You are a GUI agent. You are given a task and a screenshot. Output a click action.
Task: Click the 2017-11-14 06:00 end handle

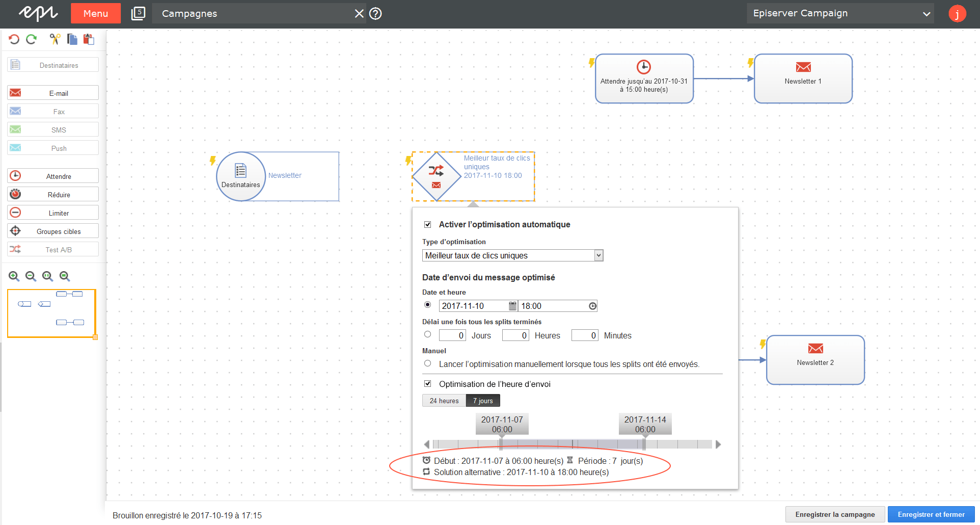[x=645, y=424]
